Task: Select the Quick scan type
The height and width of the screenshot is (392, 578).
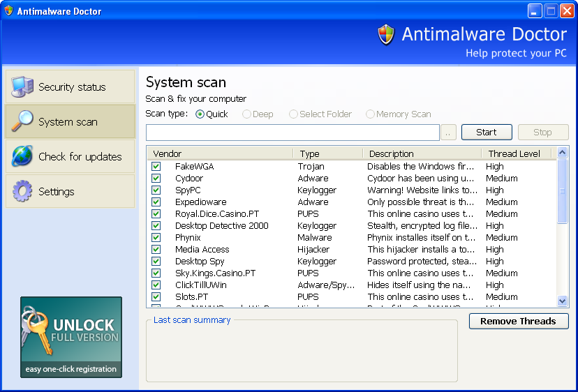Action: click(212, 114)
